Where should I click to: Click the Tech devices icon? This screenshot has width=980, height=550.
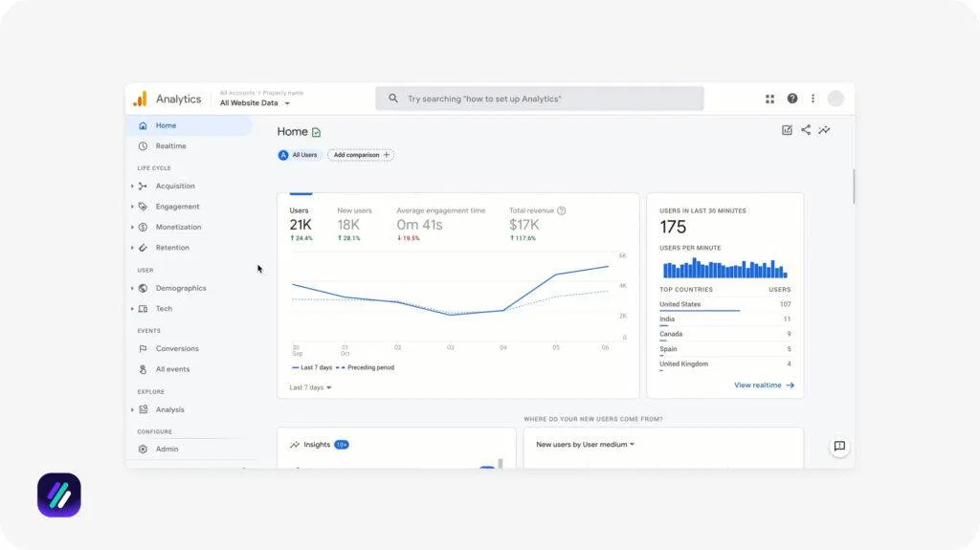point(144,309)
